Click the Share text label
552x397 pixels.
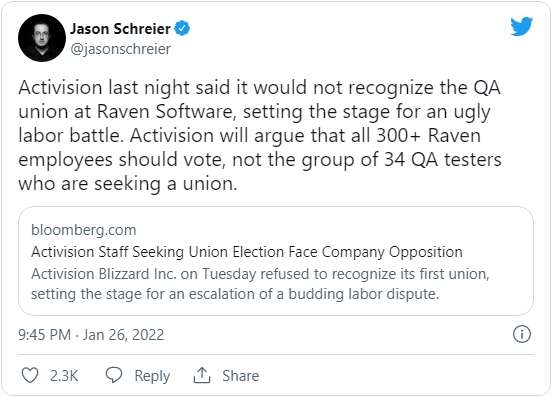click(240, 376)
